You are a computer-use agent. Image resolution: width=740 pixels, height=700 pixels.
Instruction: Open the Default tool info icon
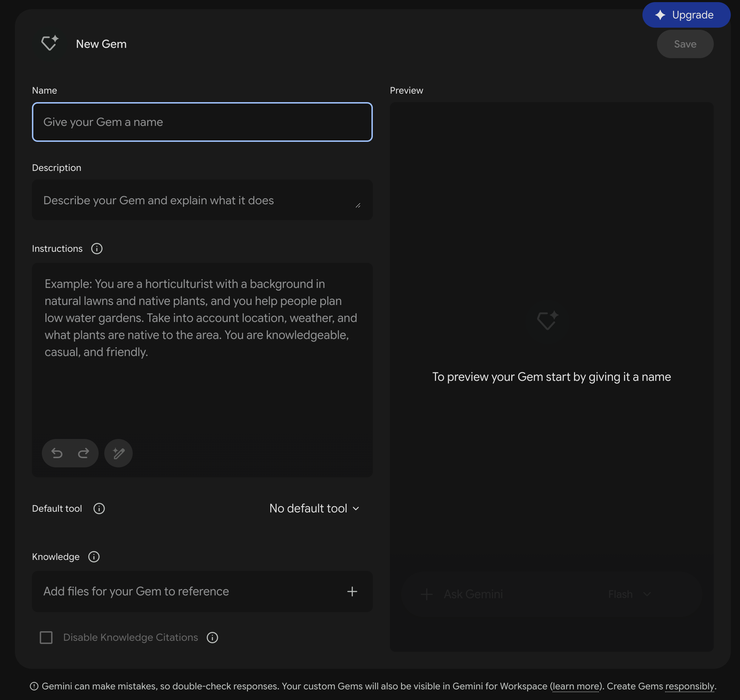click(x=99, y=508)
